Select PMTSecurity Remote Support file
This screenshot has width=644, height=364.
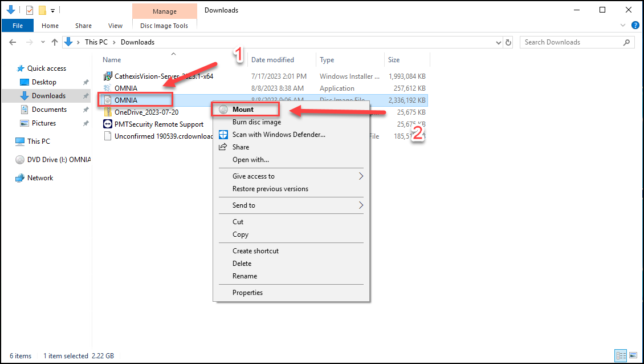pyautogui.click(x=159, y=124)
